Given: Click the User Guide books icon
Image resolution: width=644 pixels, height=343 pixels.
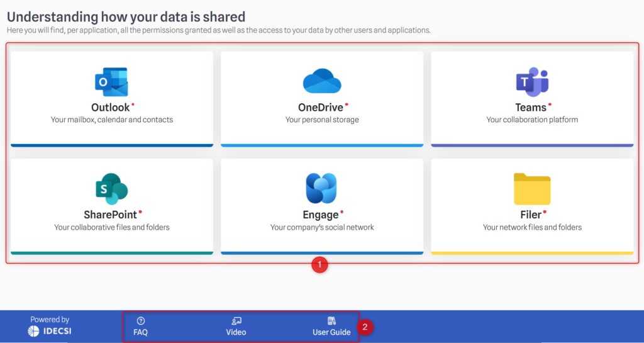Looking at the screenshot, I should pyautogui.click(x=331, y=321).
